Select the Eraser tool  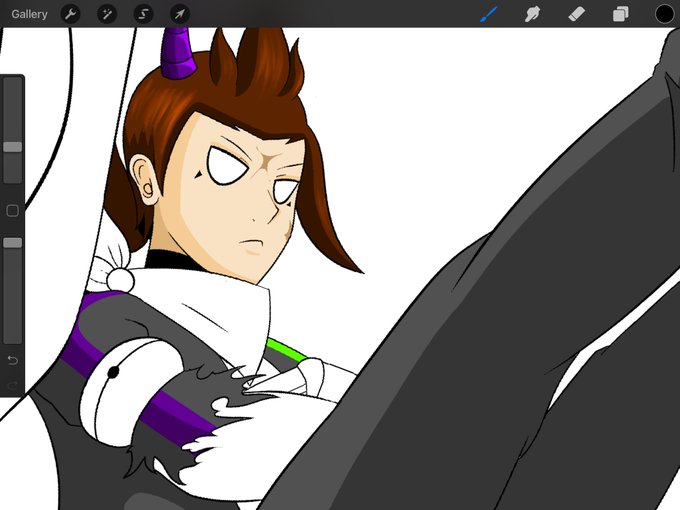pyautogui.click(x=576, y=14)
